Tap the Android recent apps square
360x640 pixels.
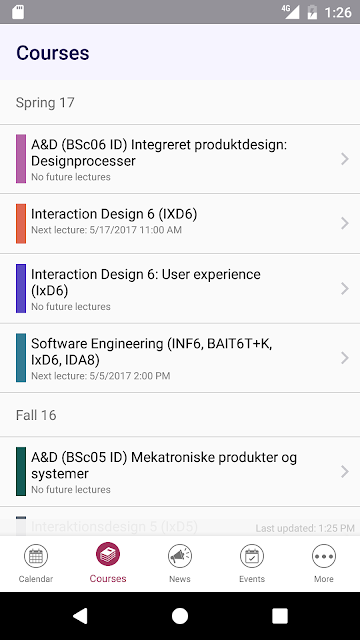tap(280, 616)
